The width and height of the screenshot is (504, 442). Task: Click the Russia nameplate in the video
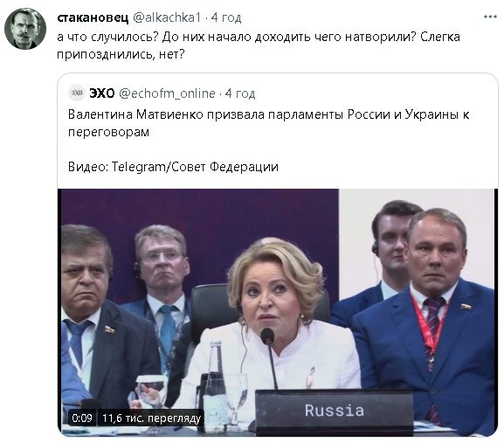[334, 411]
